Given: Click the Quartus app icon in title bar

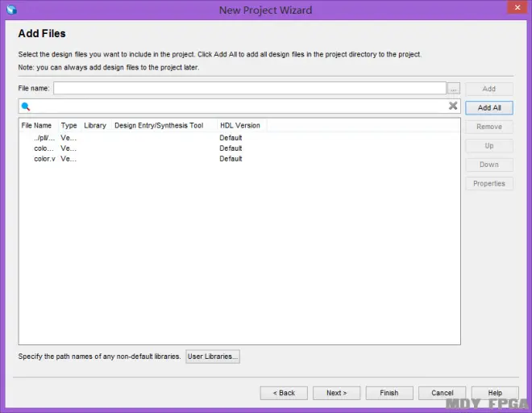Looking at the screenshot, I should click(x=11, y=10).
